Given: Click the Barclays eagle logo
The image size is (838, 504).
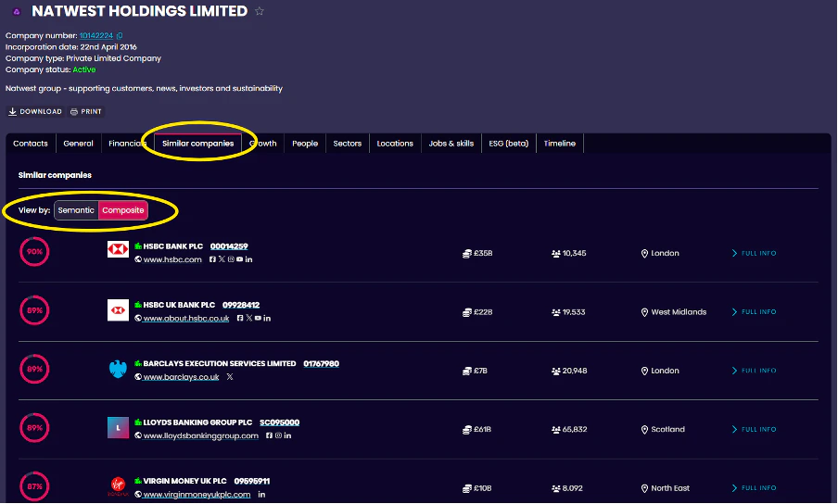Looking at the screenshot, I should click(118, 369).
